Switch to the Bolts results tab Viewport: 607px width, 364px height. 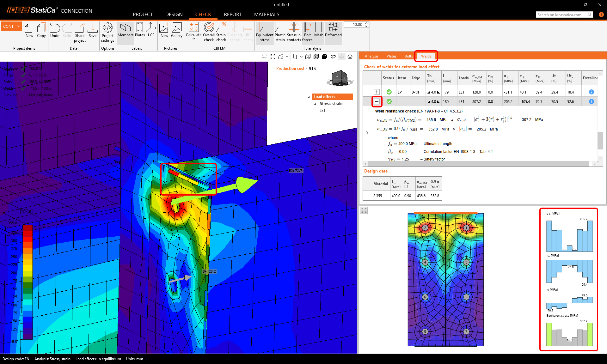point(408,56)
